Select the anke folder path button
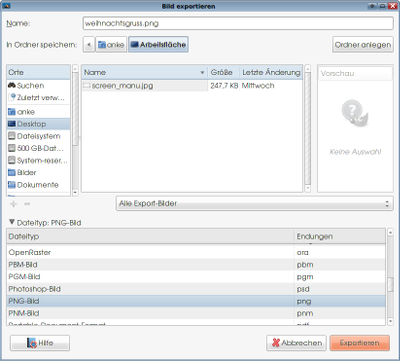Image resolution: width=400 pixels, height=361 pixels. pyautogui.click(x=111, y=45)
